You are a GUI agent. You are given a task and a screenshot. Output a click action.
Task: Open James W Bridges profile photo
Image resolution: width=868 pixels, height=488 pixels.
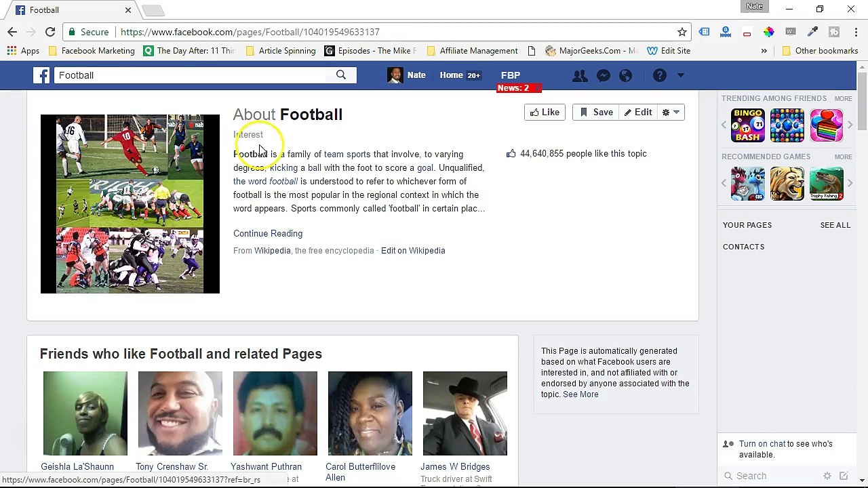pyautogui.click(x=465, y=413)
